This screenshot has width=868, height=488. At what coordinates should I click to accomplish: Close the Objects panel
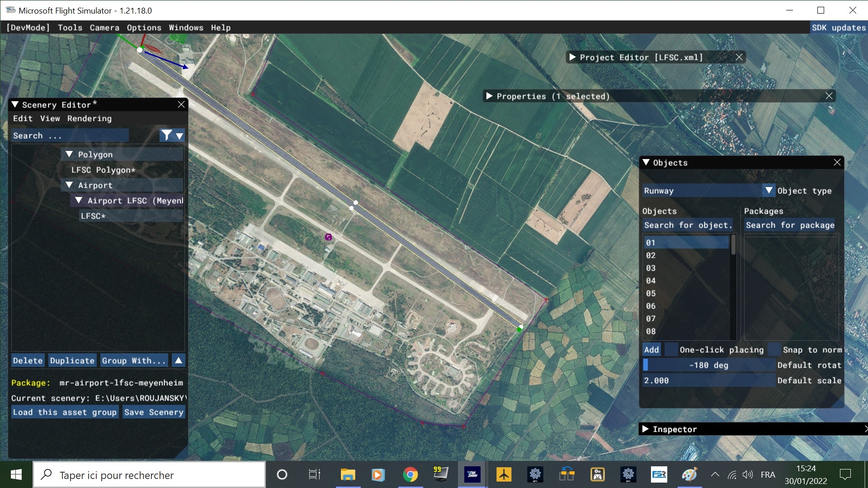point(837,162)
